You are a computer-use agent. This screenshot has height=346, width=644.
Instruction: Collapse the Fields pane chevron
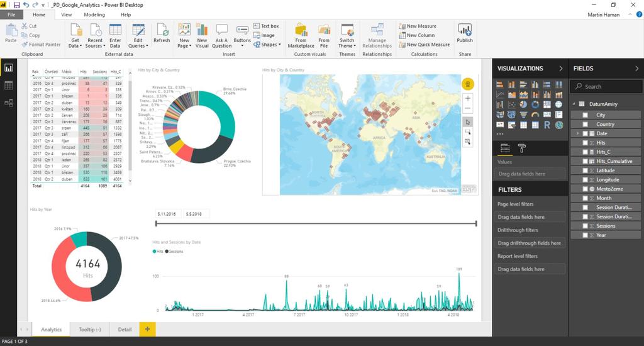[636, 69]
